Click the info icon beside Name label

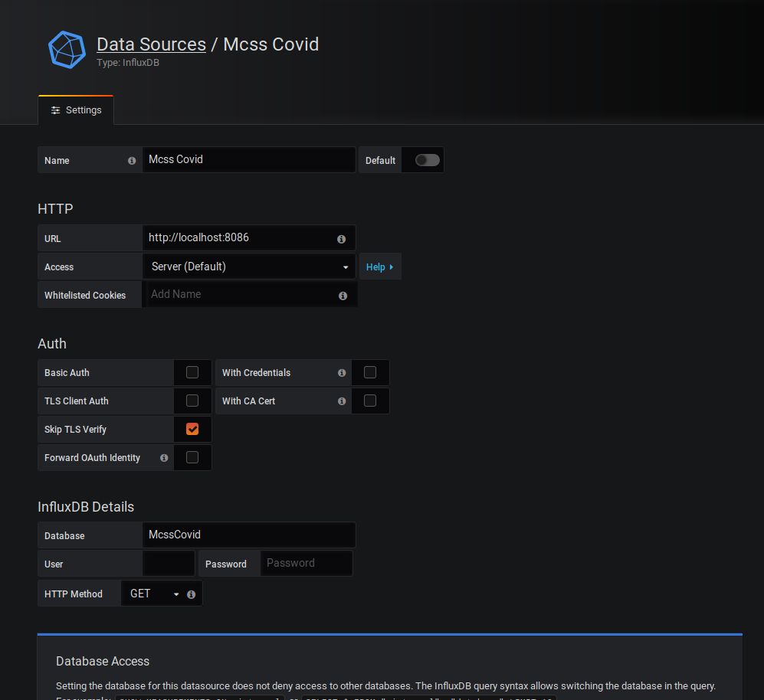(x=132, y=161)
